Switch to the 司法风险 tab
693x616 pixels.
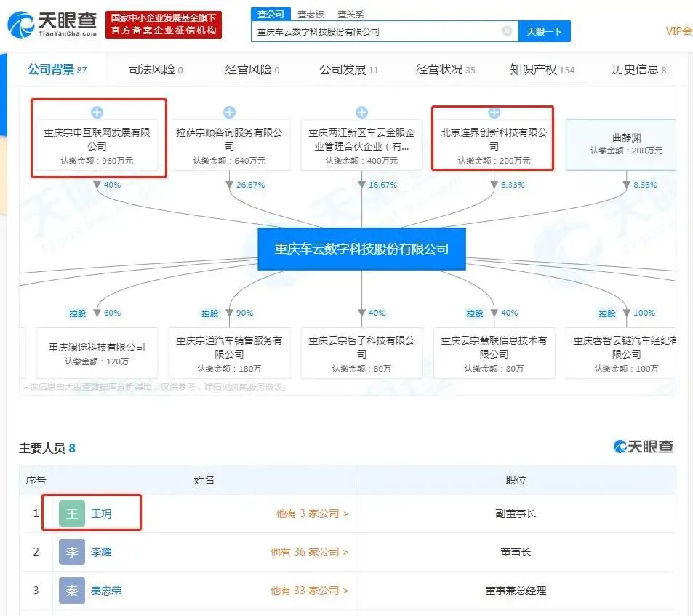(x=153, y=68)
